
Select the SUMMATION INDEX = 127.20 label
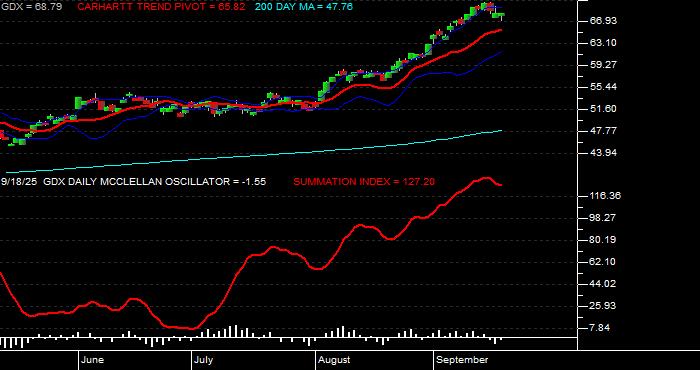point(364,182)
